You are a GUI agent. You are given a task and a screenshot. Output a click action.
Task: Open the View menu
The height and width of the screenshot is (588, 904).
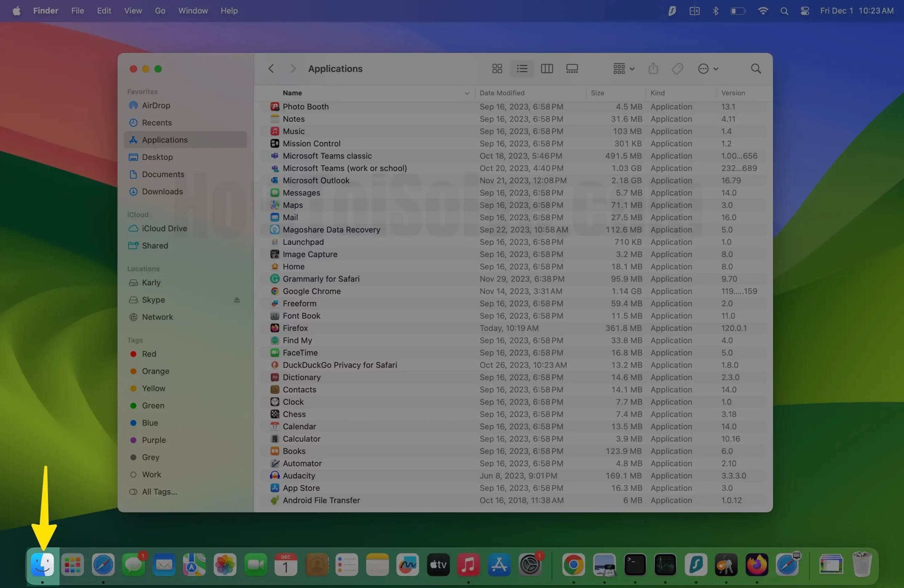pyautogui.click(x=133, y=11)
